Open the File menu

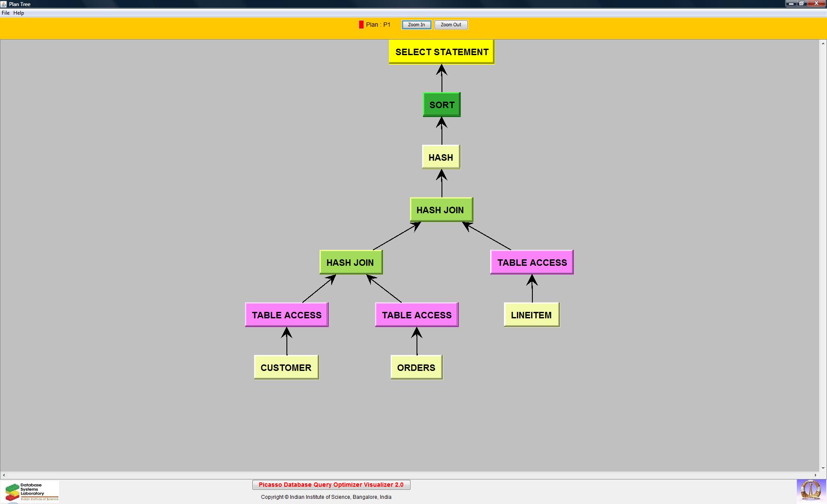tap(6, 13)
